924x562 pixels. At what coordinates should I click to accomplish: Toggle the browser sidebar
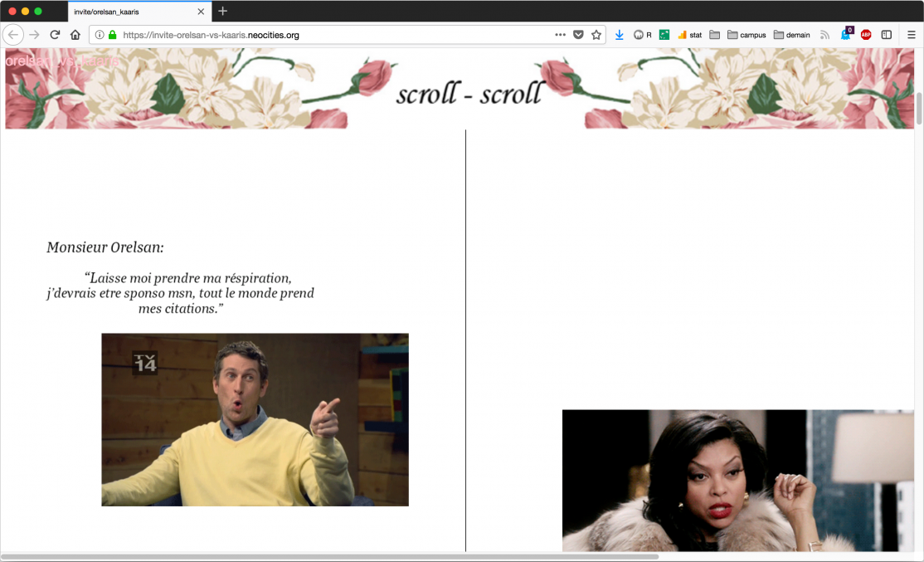(887, 35)
